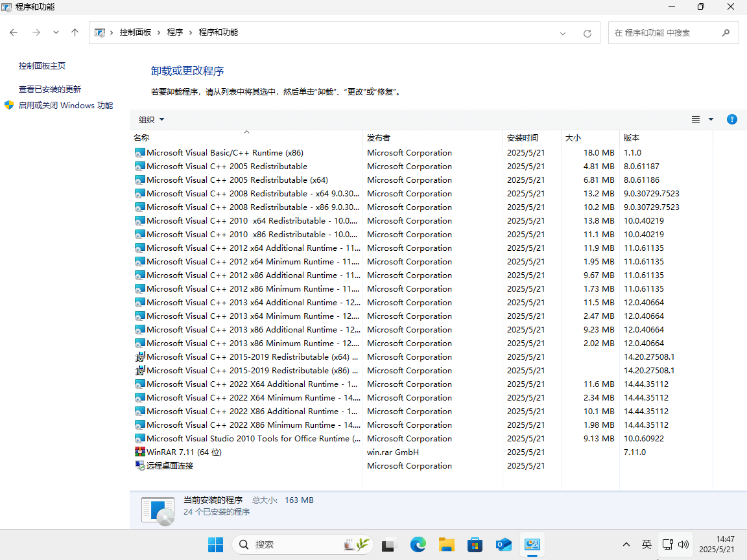Open volume control tray icon
Image resolution: width=747 pixels, height=560 pixels.
point(683,544)
